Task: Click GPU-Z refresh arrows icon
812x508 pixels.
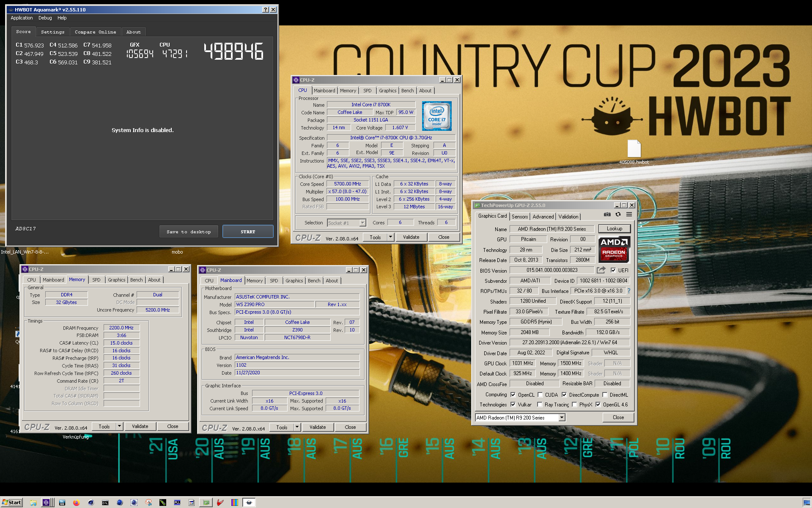Action: [x=618, y=215]
